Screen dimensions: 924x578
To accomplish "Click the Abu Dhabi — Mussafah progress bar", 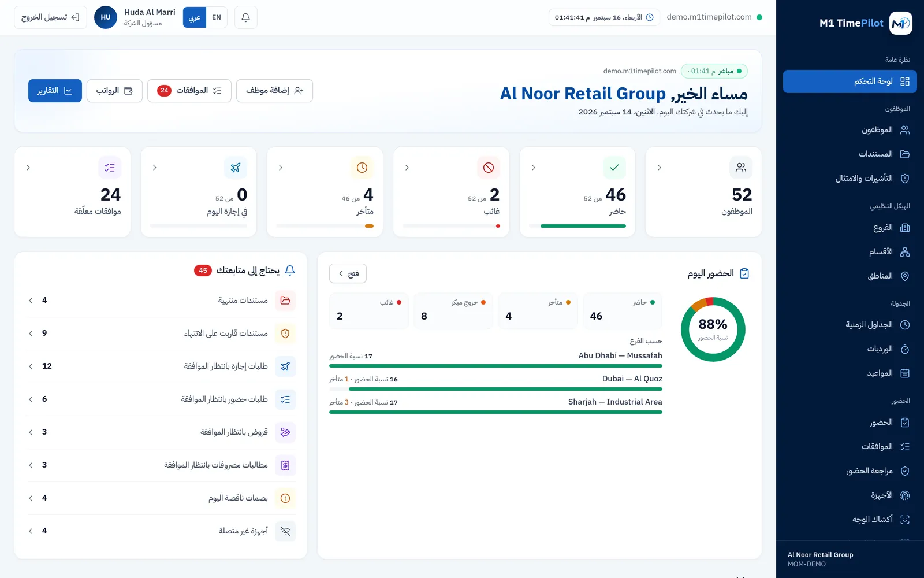I will click(495, 366).
